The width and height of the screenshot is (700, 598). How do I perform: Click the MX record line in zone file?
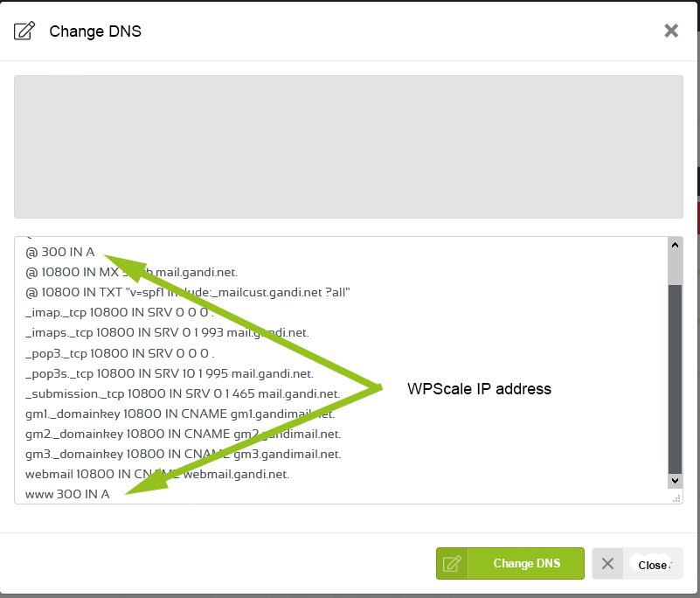click(131, 272)
